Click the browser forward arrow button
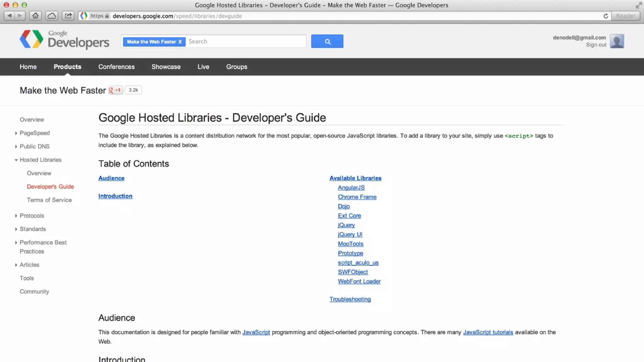The image size is (644, 362). (20, 16)
